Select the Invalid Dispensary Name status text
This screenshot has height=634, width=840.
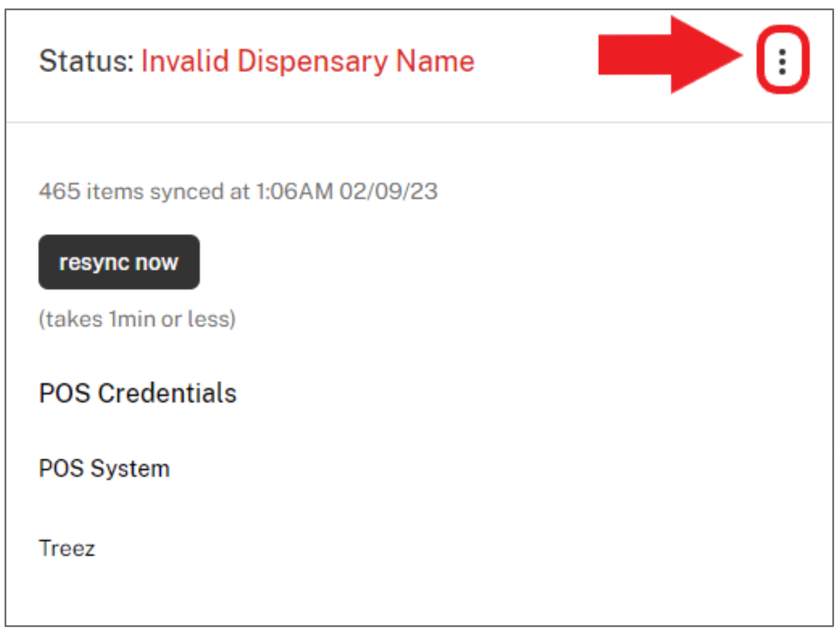(308, 61)
